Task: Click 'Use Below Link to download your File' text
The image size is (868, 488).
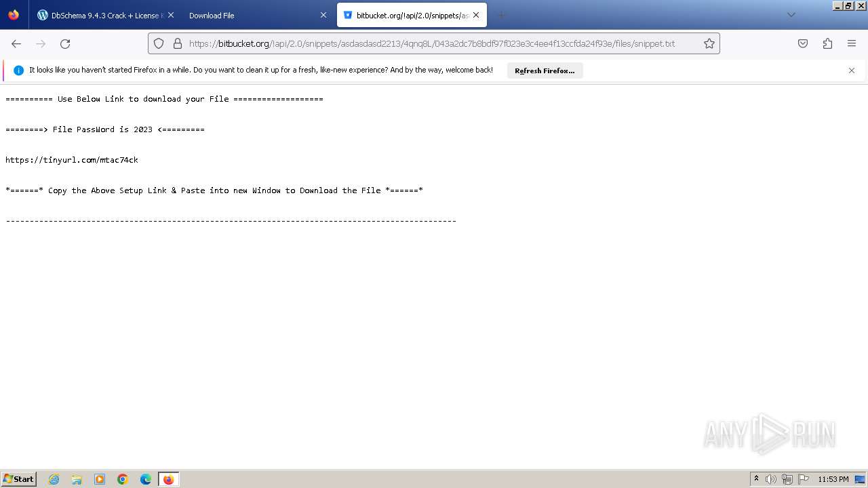Action: tap(143, 99)
